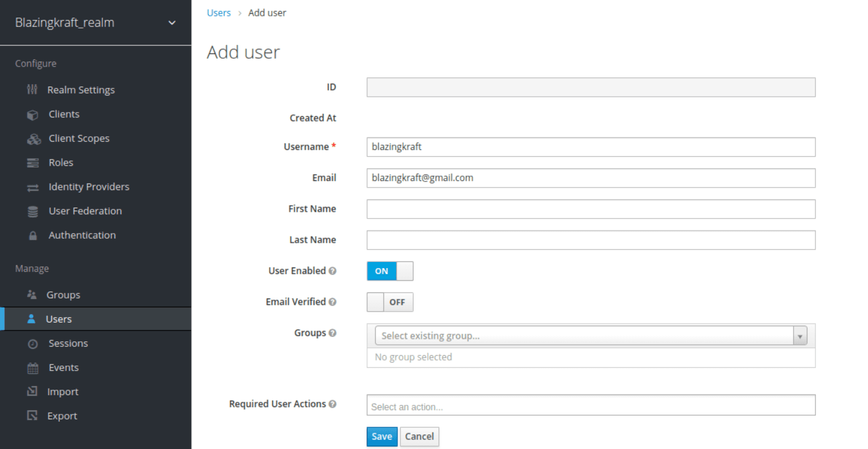Click the Groups people icon
The width and height of the screenshot is (868, 449).
pos(32,295)
